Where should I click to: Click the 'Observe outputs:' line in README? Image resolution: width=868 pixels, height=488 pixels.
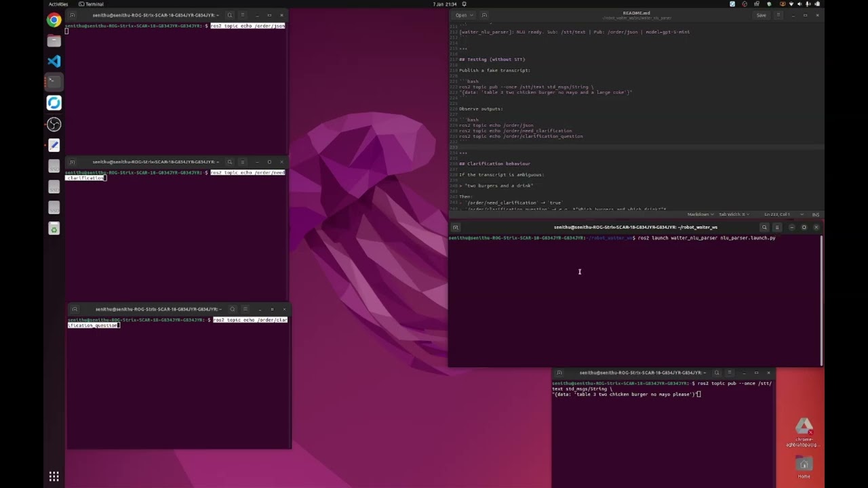click(481, 109)
